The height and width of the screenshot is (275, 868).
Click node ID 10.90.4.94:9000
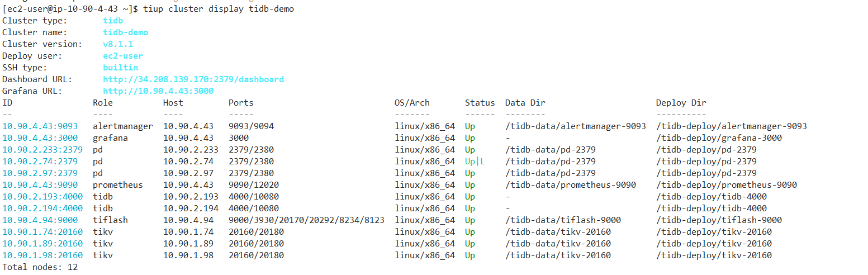click(x=40, y=220)
